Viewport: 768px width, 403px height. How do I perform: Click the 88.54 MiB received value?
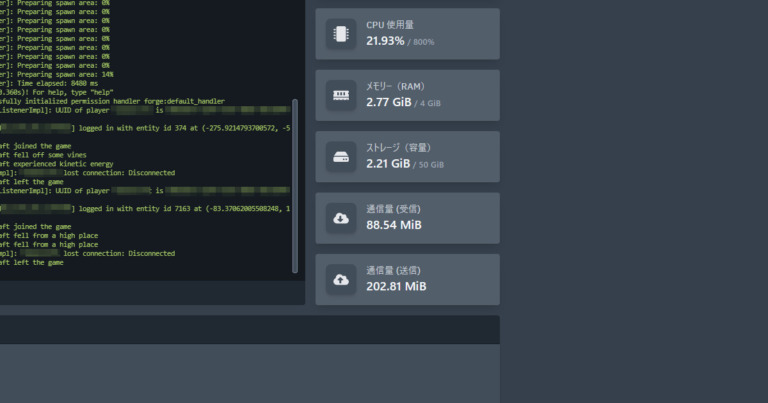(394, 225)
